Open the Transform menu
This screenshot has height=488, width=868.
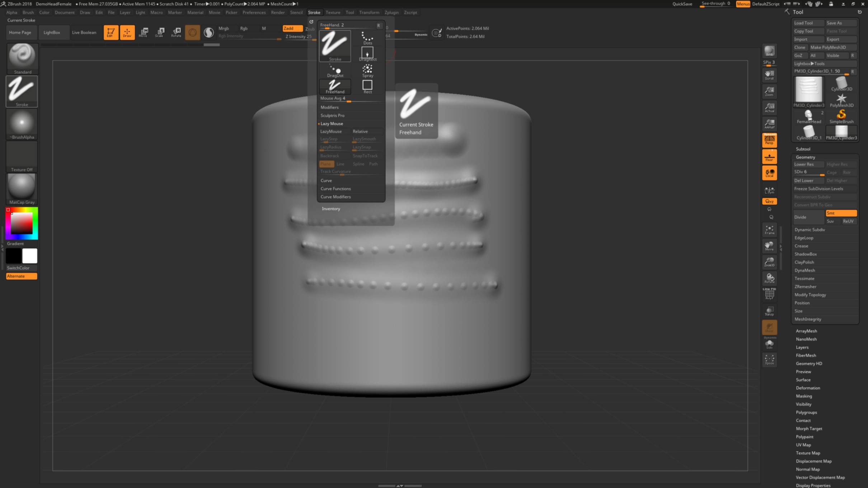[x=369, y=12]
